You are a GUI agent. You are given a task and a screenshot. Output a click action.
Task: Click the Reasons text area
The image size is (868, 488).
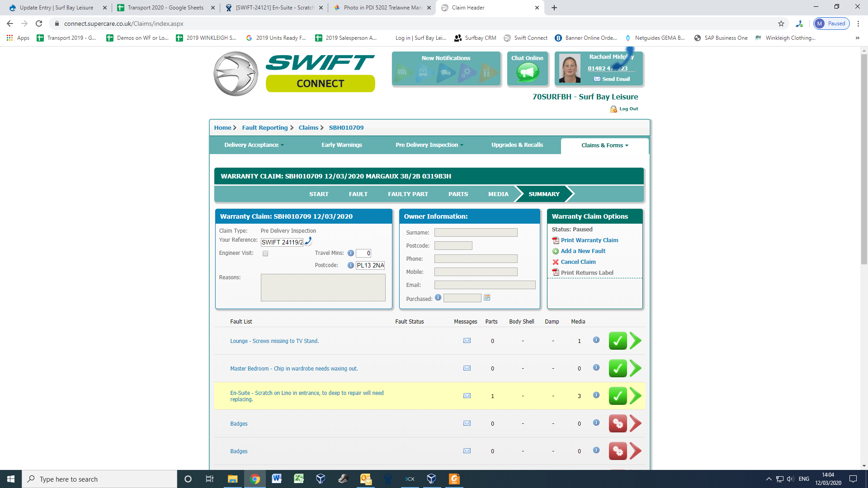[323, 287]
